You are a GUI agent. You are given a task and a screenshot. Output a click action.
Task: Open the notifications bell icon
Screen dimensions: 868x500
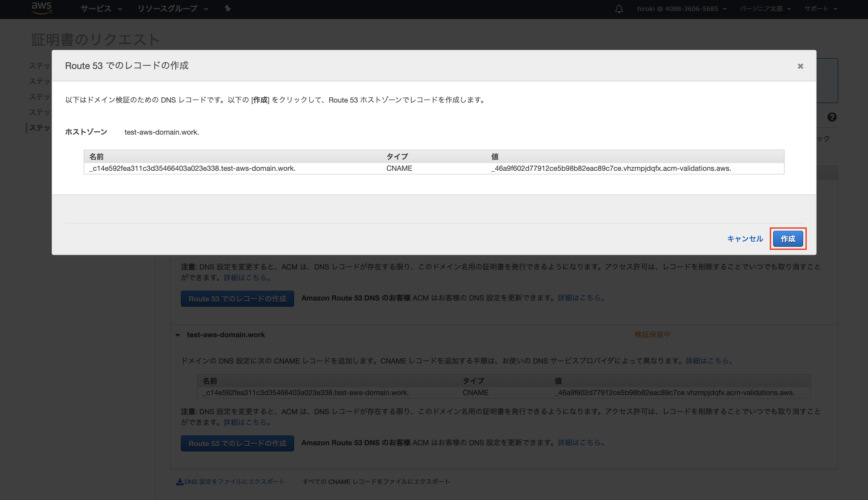[x=619, y=9]
